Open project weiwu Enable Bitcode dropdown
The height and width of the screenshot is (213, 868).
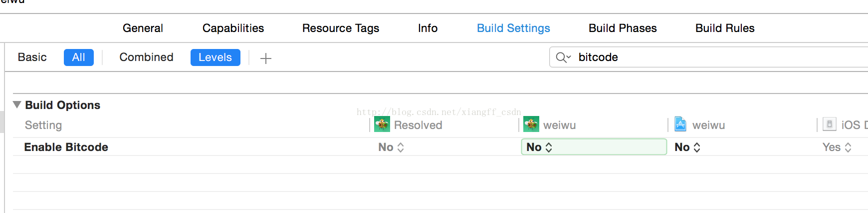pyautogui.click(x=687, y=147)
